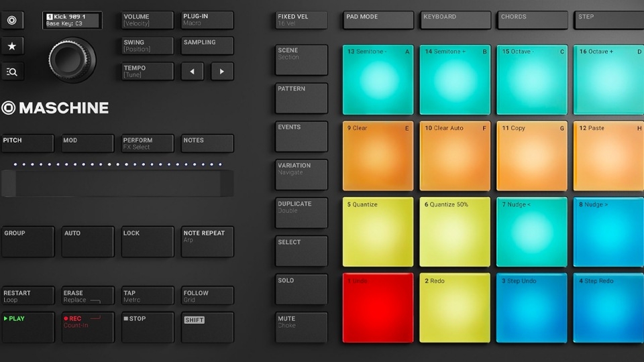Tap pad 14 Semitone +
The image size is (644, 362).
click(x=455, y=80)
